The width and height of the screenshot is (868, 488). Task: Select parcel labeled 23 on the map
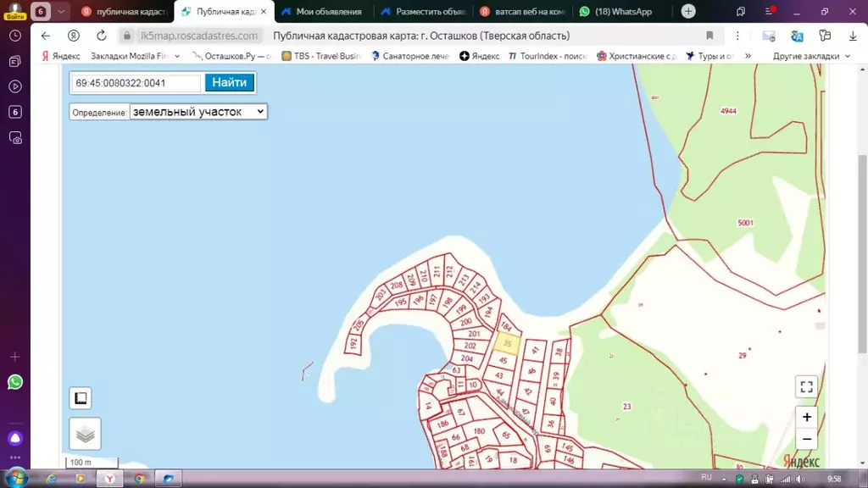coord(626,406)
